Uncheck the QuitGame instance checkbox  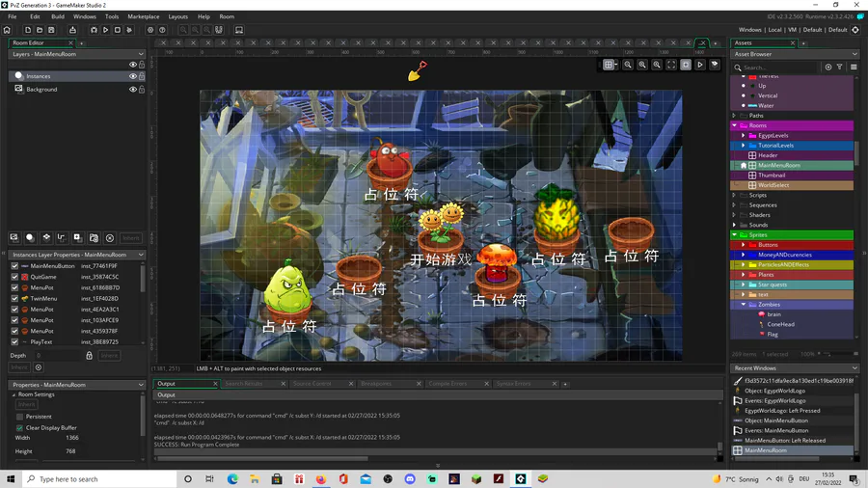[14, 277]
